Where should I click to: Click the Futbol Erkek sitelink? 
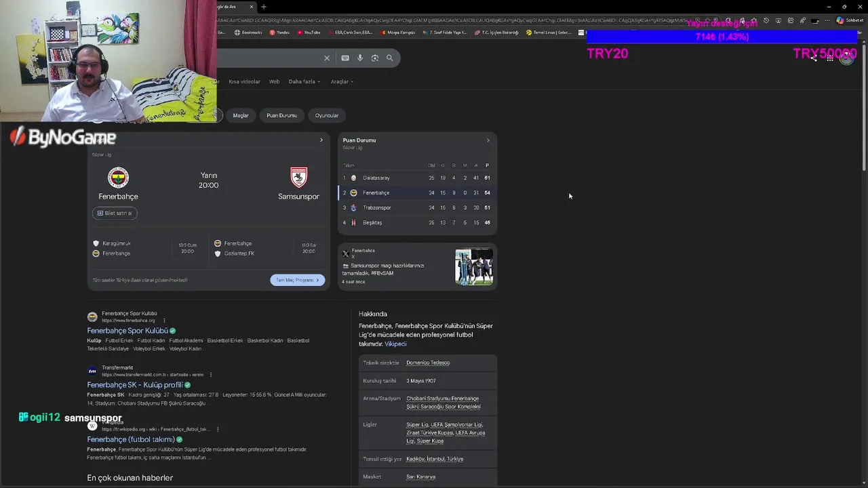click(x=119, y=341)
